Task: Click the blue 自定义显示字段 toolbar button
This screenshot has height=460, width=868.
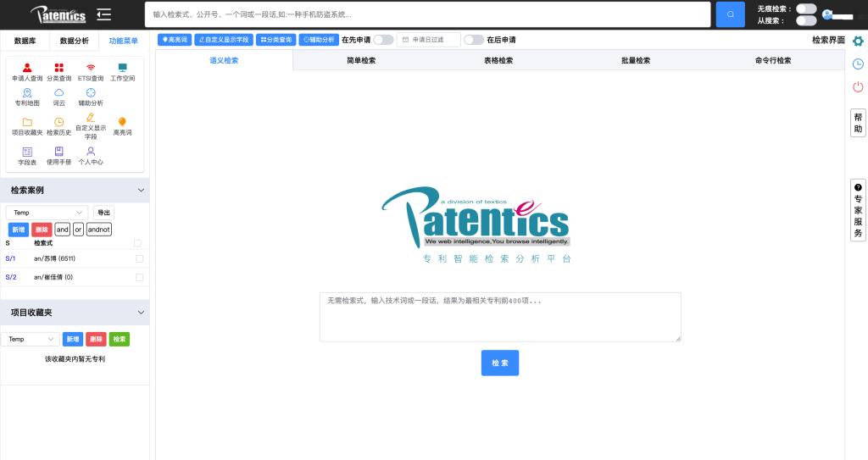Action: [224, 40]
